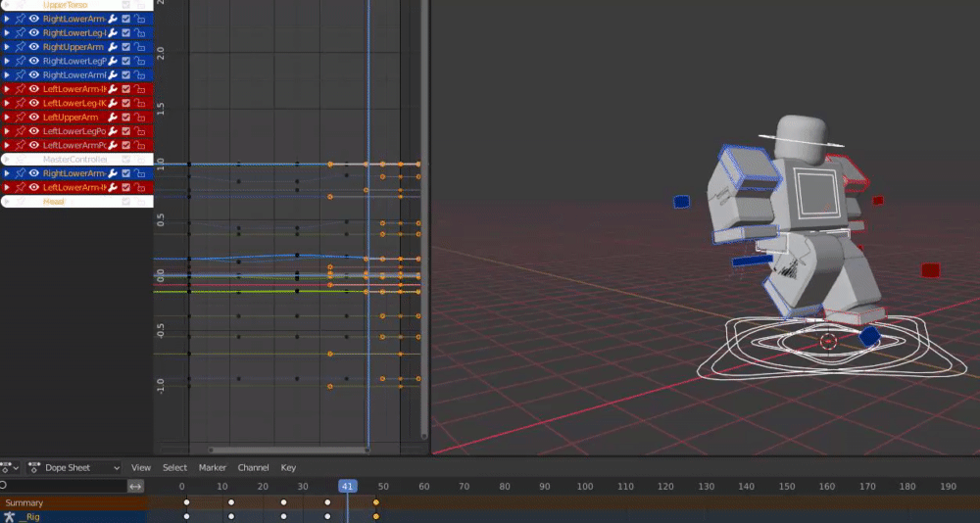The height and width of the screenshot is (523, 980).
Task: Uncheck the RightLowerLeg-IK mute checkbox
Action: point(126,32)
